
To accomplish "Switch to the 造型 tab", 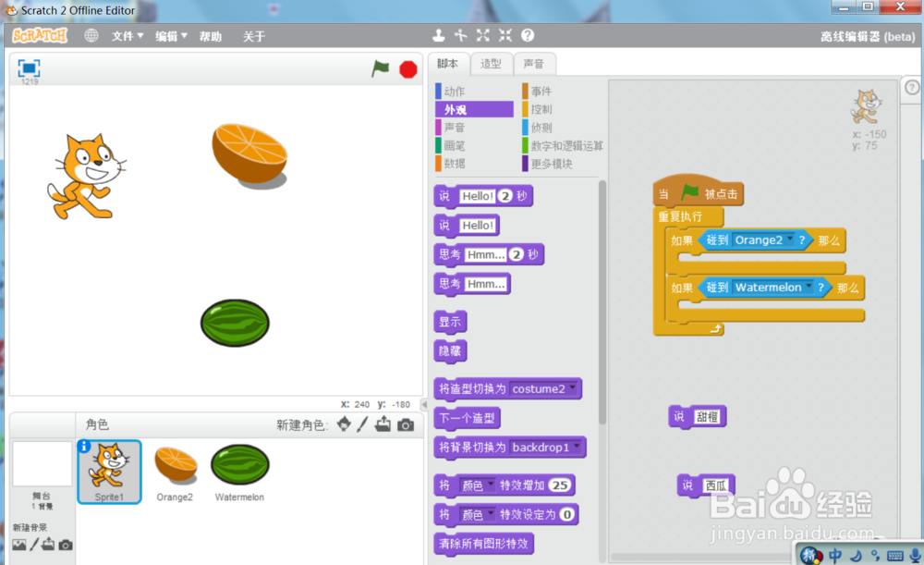I will (491, 64).
